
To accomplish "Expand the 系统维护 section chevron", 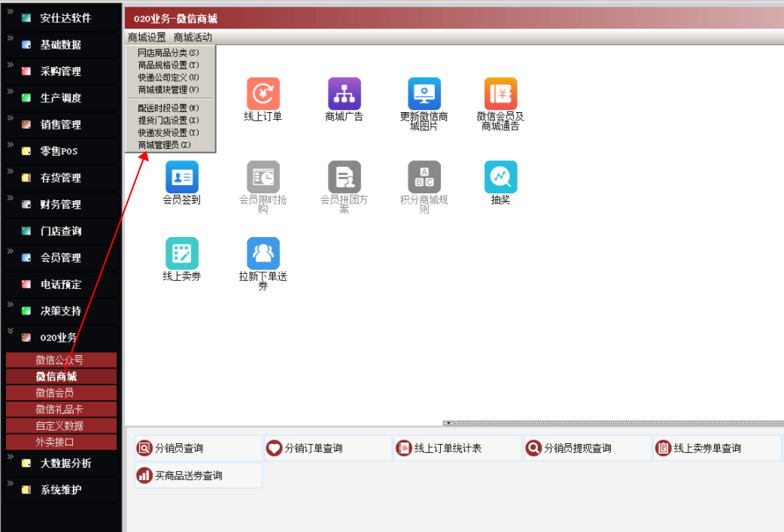I will click(11, 483).
